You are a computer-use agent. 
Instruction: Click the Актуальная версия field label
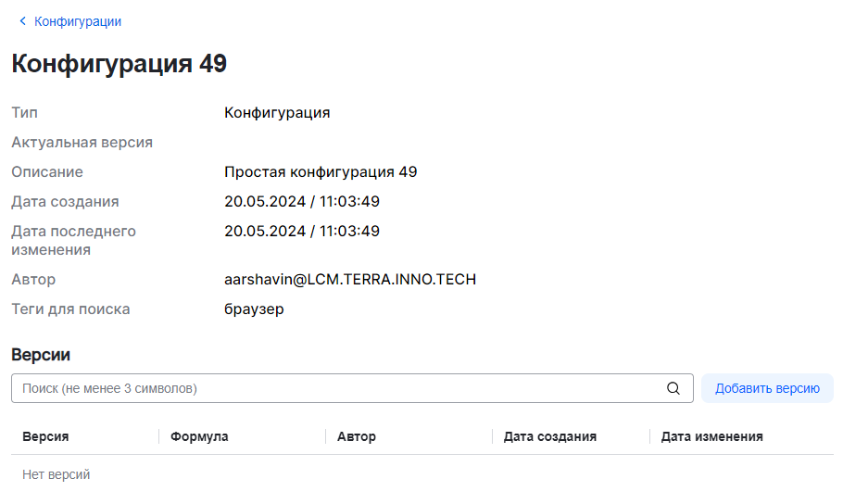click(82, 143)
